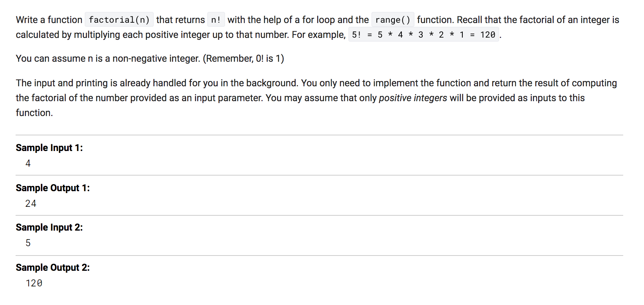Click the '(Remember, 0! is 1)' note
644x305 pixels.
tap(243, 58)
